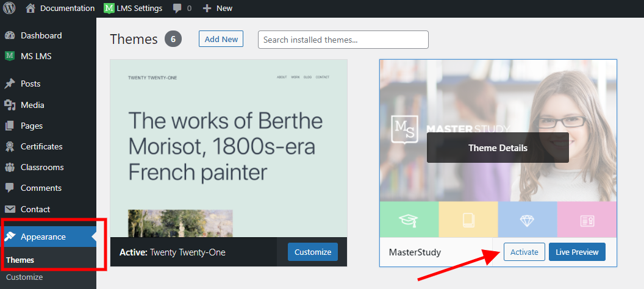
Task: Click the LMS Settings green icon
Action: pyautogui.click(x=109, y=9)
